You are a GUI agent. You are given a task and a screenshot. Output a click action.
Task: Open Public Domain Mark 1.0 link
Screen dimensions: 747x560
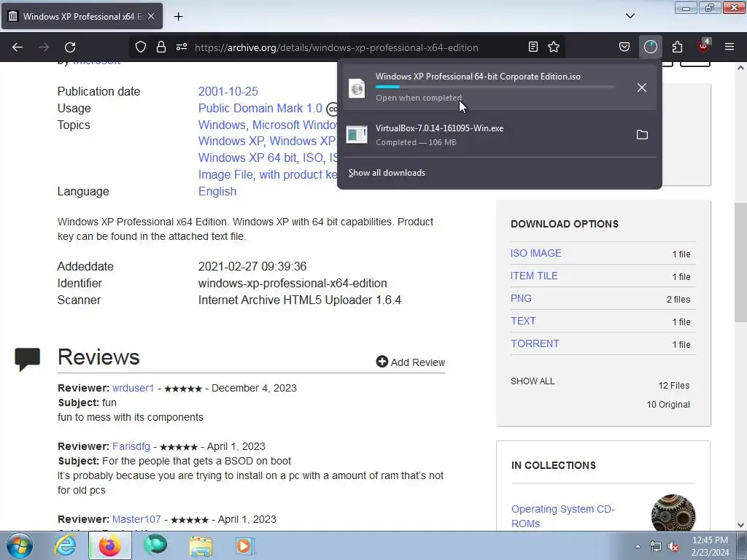pos(260,109)
